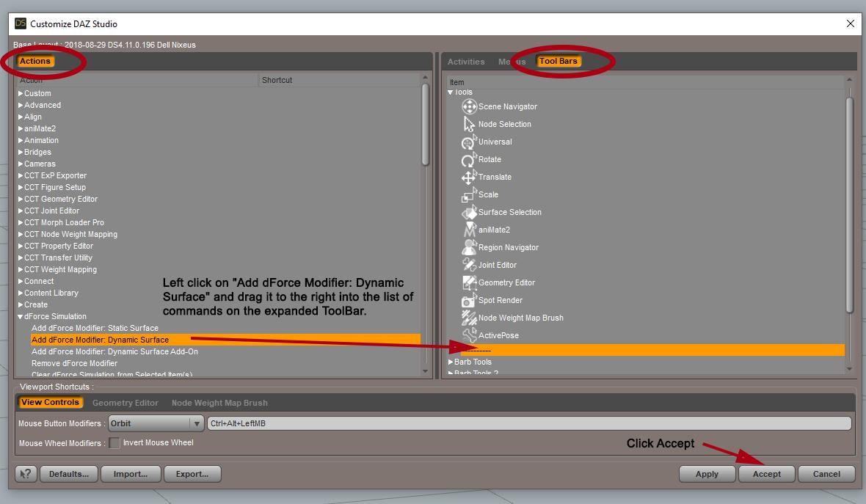866x504 pixels.
Task: Click the ActivePose tool icon
Action: click(x=469, y=335)
